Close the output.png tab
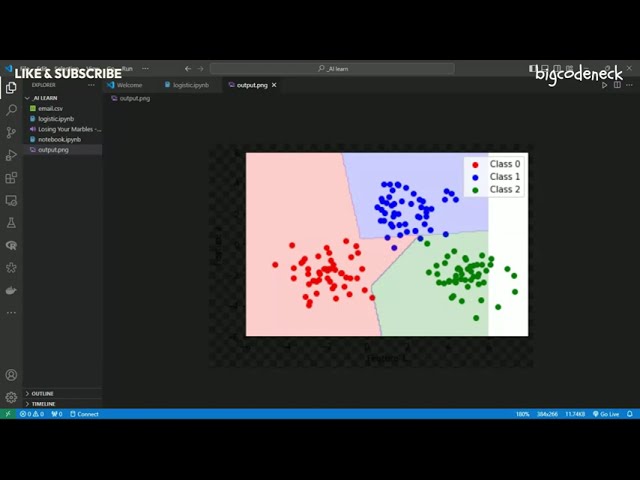The width and height of the screenshot is (640, 480). pos(274,85)
